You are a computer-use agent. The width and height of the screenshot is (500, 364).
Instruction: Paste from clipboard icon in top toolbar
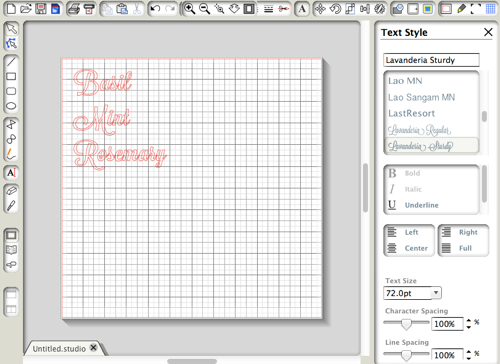(x=122, y=9)
